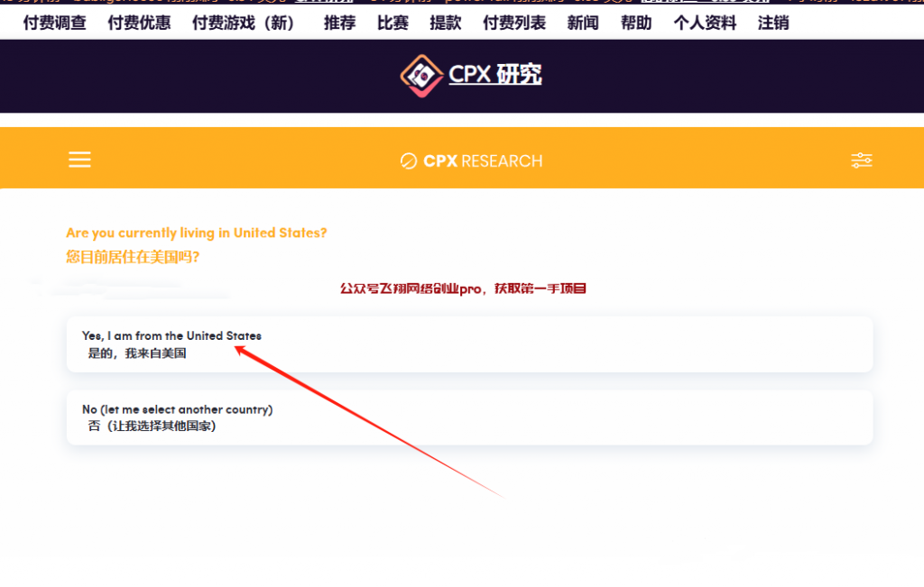Click the CPX logo icon in dark header
Viewport: 924px width, 587px height.
tap(421, 75)
